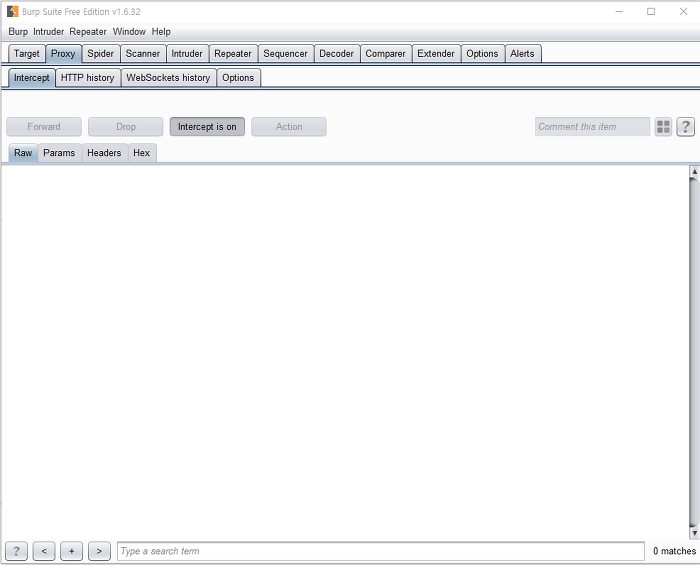This screenshot has width=700, height=565.
Task: Focus the Type a search term field
Action: (381, 551)
